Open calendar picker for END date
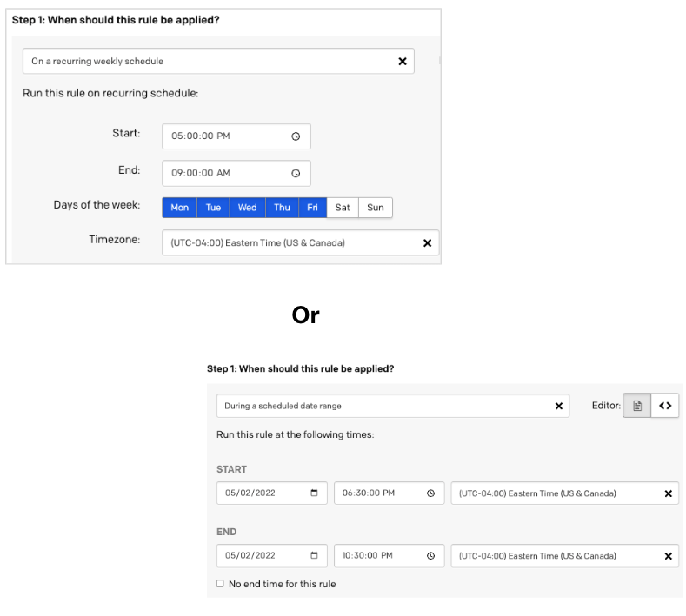Viewport: 686px width, 616px height. point(314,556)
